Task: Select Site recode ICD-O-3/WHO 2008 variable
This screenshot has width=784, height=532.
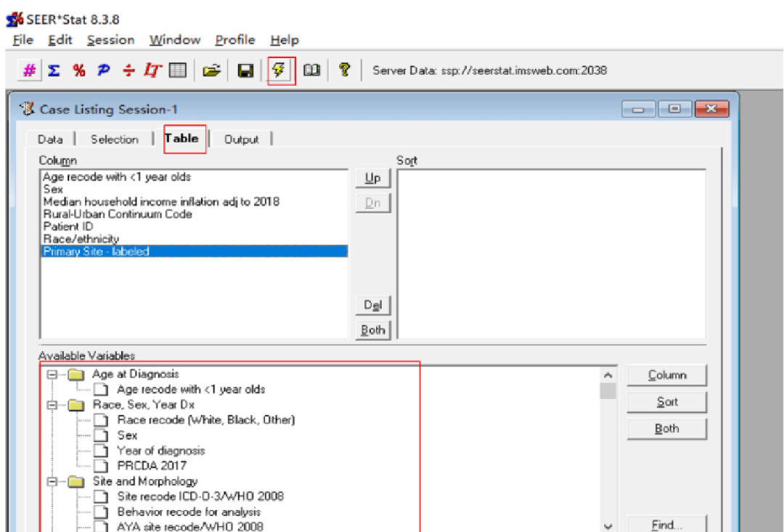Action: click(x=200, y=496)
